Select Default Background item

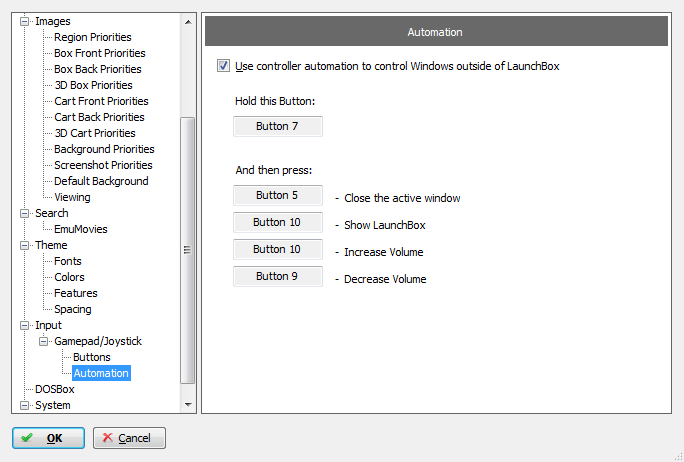101,181
